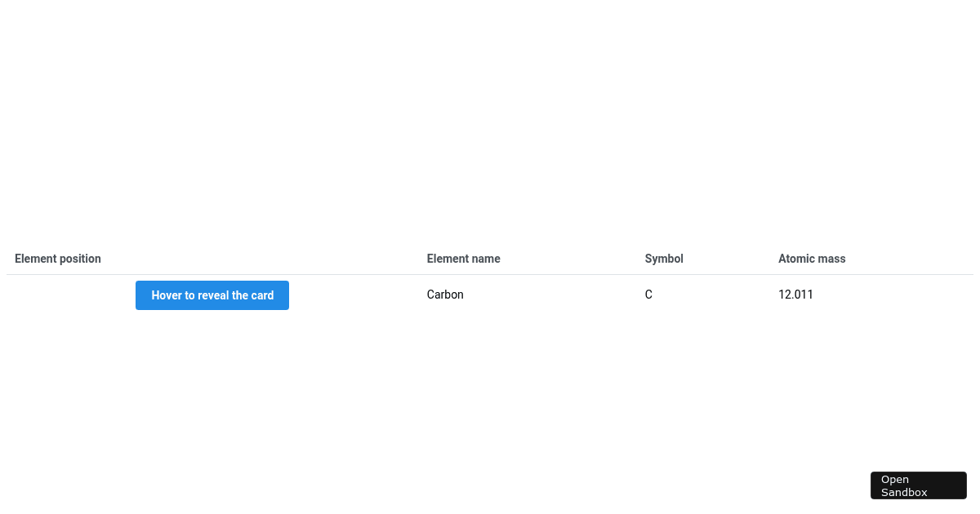Select the 'Element name' column header

(463, 259)
